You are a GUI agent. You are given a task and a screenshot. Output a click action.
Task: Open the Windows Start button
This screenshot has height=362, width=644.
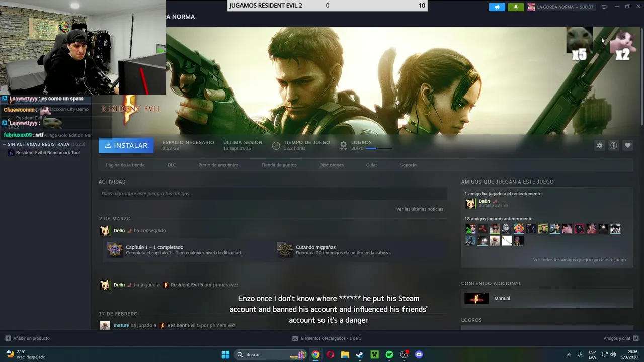[225, 354]
